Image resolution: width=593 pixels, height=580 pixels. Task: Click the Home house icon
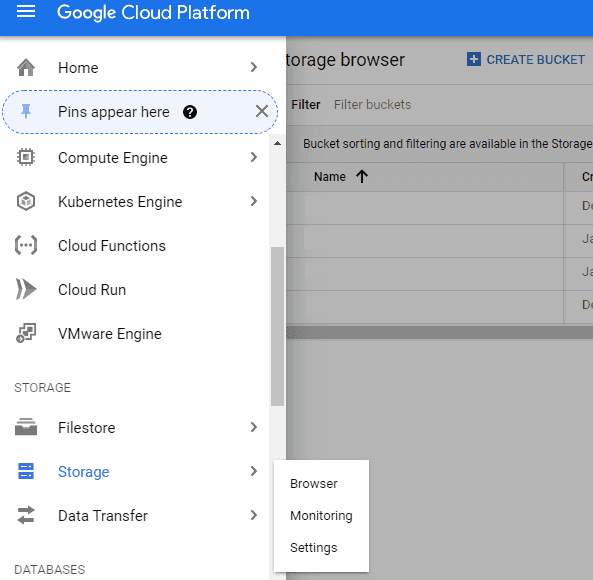point(26,68)
